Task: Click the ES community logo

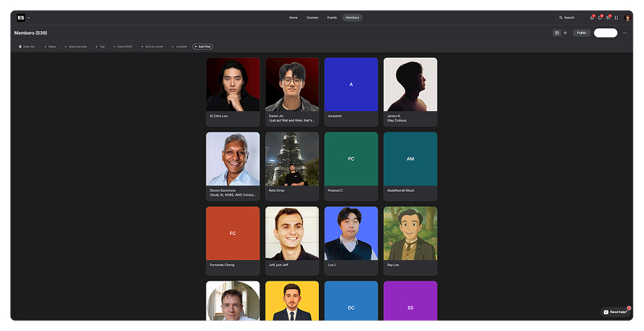Action: [21, 18]
